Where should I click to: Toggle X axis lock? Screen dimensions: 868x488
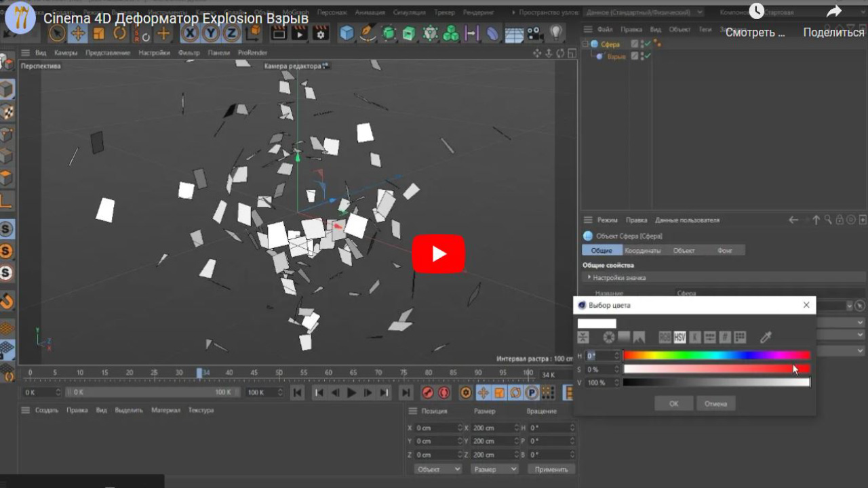pyautogui.click(x=190, y=33)
